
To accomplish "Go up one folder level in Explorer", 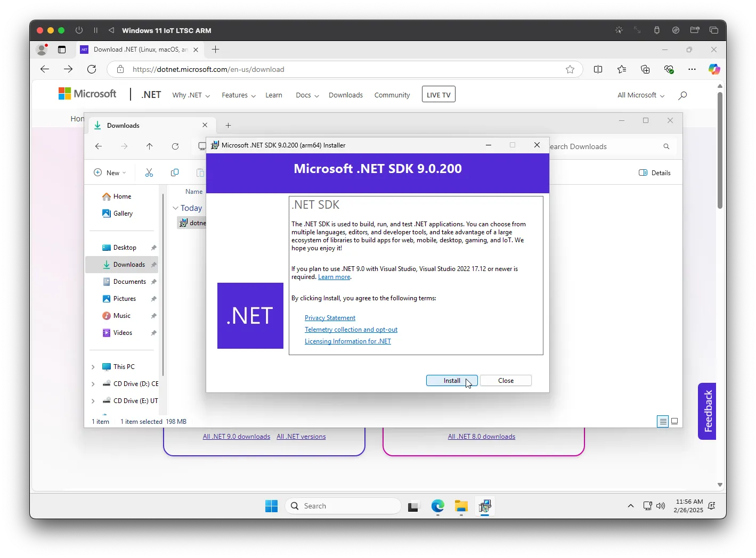I will (x=150, y=146).
